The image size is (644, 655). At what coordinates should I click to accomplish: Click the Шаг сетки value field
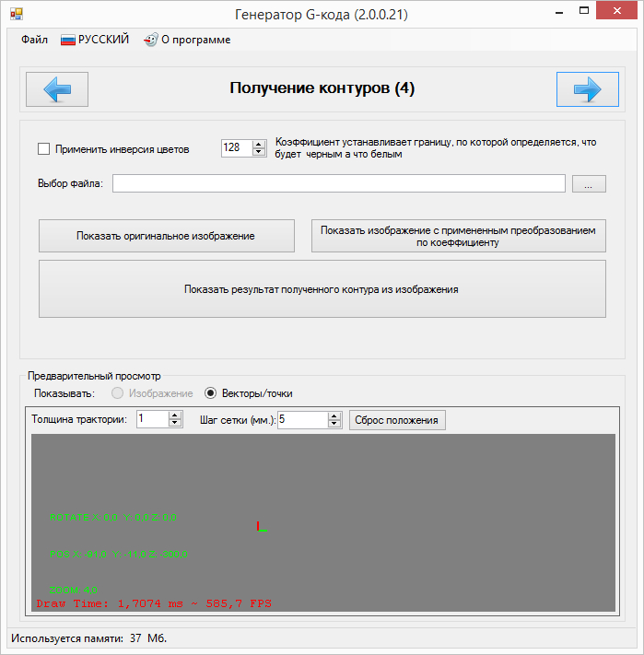[303, 419]
